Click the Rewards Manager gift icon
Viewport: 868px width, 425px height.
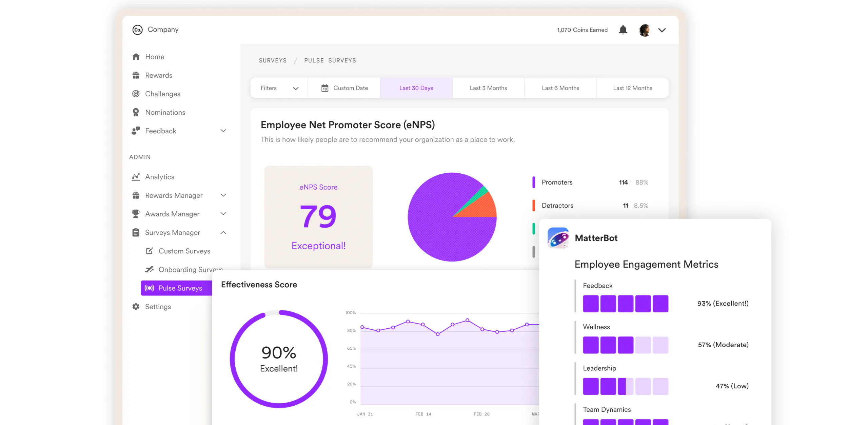point(136,195)
